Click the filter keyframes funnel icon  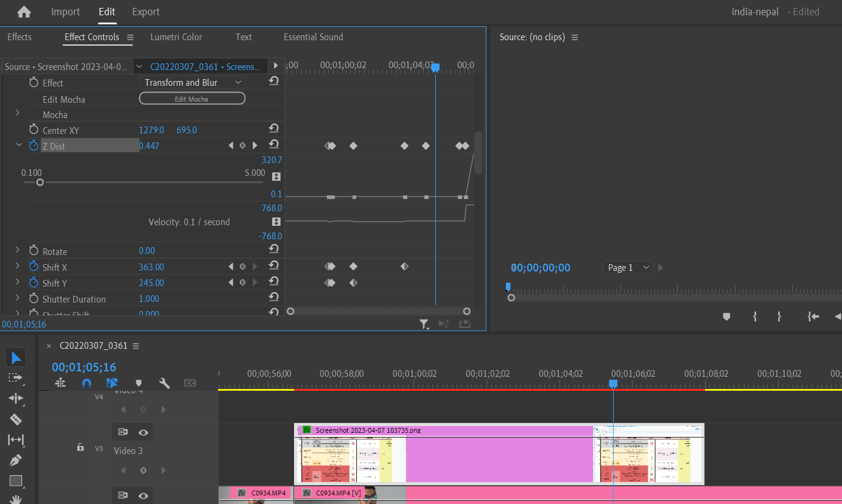click(424, 324)
